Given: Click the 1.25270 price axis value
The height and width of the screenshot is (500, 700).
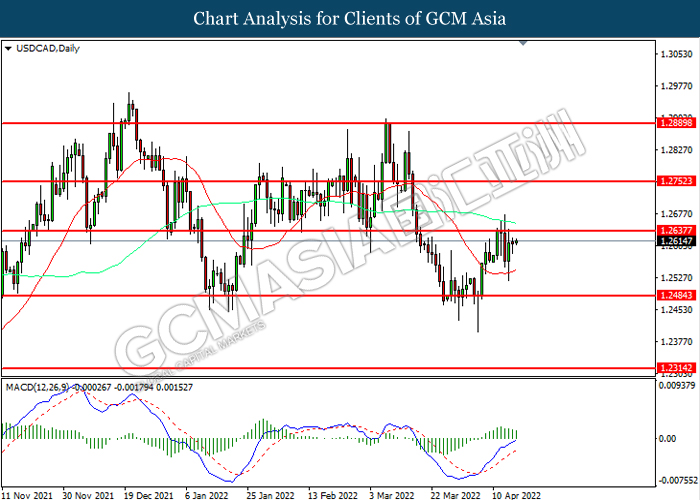Looking at the screenshot, I should [676, 278].
